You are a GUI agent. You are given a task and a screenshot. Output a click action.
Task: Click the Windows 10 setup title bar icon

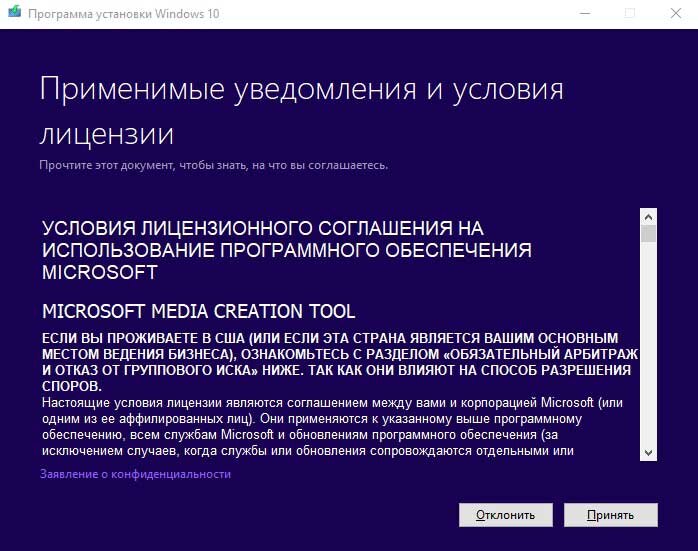click(14, 12)
